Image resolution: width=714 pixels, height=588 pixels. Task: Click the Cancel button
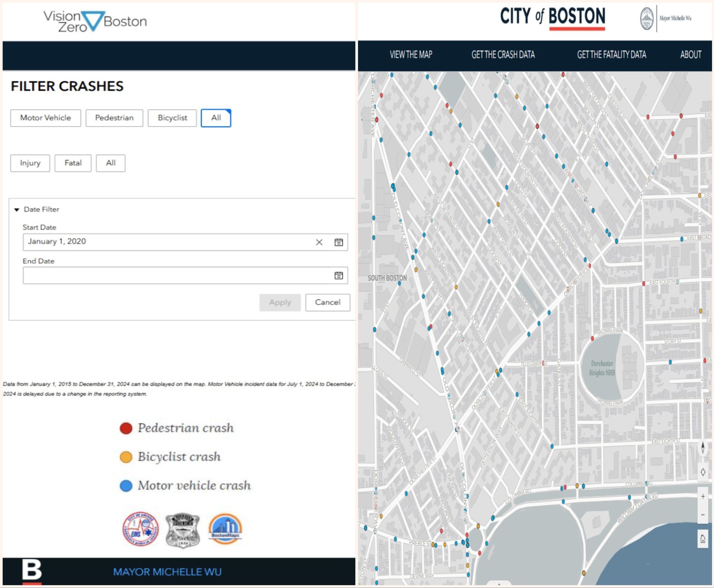click(328, 302)
